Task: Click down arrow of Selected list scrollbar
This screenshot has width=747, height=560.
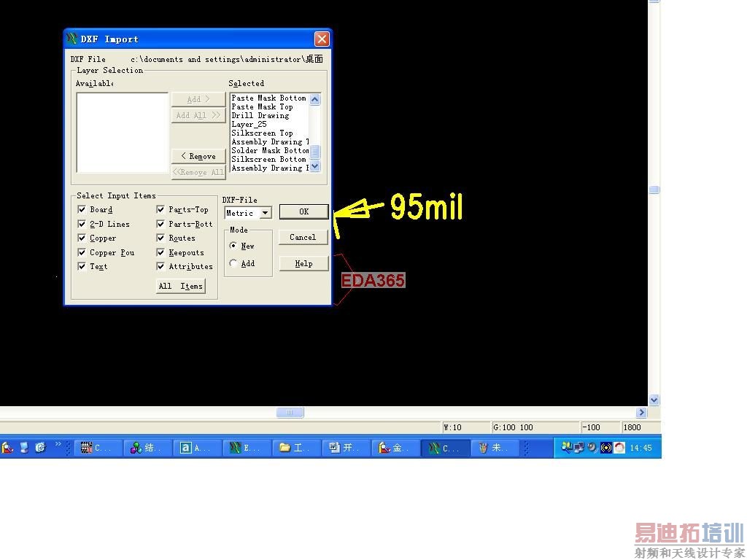Action: (315, 166)
